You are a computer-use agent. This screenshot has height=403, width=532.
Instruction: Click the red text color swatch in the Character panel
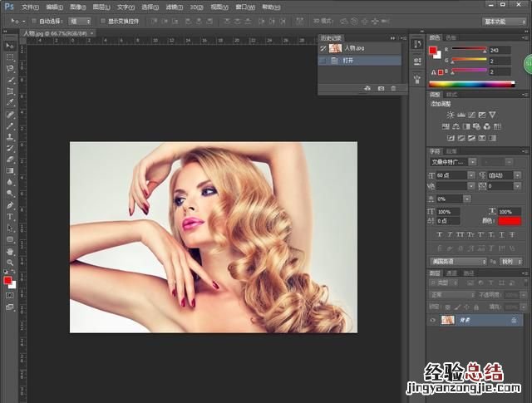click(509, 219)
